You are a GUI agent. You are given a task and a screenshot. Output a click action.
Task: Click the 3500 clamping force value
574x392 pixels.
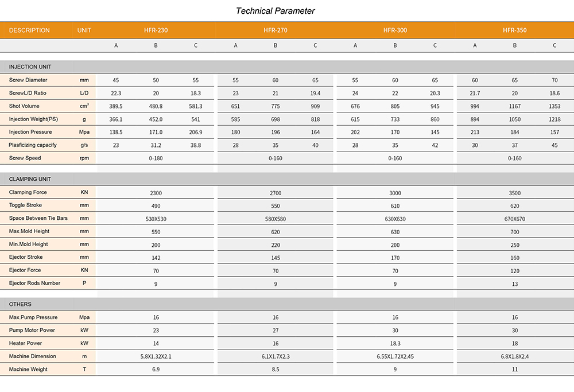(x=514, y=193)
